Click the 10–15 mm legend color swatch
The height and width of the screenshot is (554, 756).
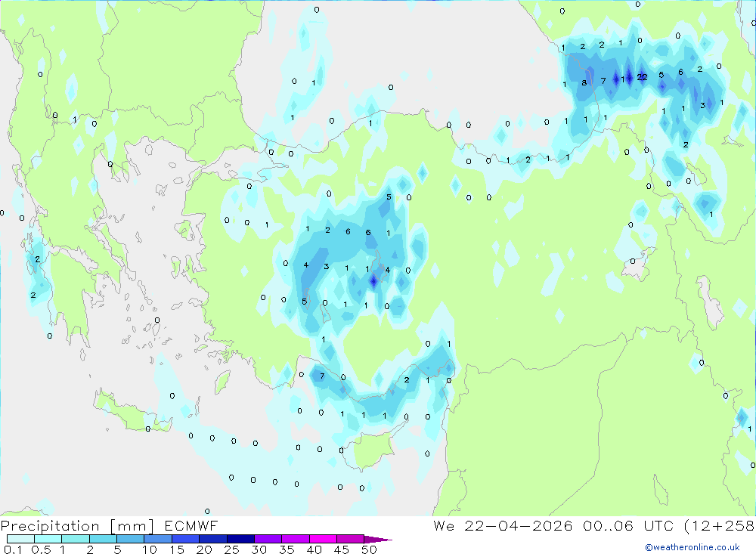pos(158,539)
